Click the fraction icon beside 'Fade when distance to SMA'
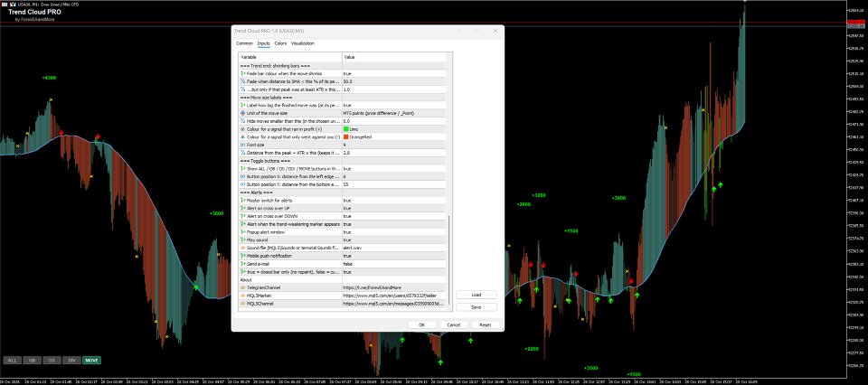This screenshot has height=385, width=868. coord(242,81)
